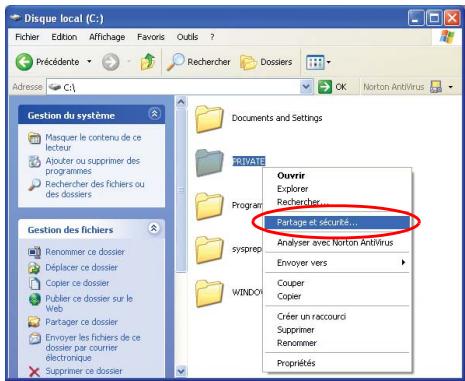Open the Outils menu

(x=187, y=37)
